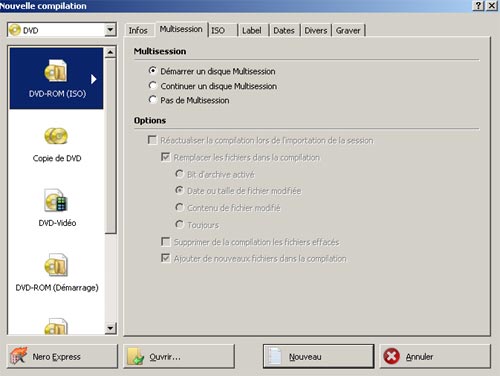Open the Dates tab
500x376 pixels.
pyautogui.click(x=284, y=30)
